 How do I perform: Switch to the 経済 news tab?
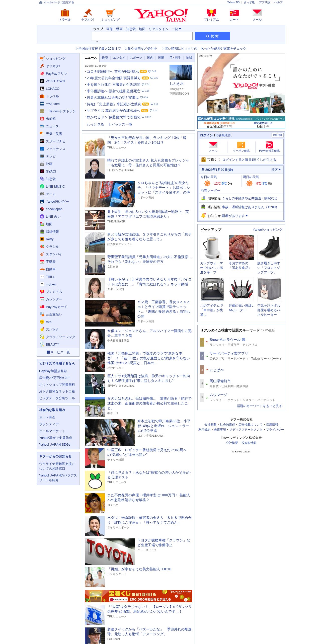(105, 58)
